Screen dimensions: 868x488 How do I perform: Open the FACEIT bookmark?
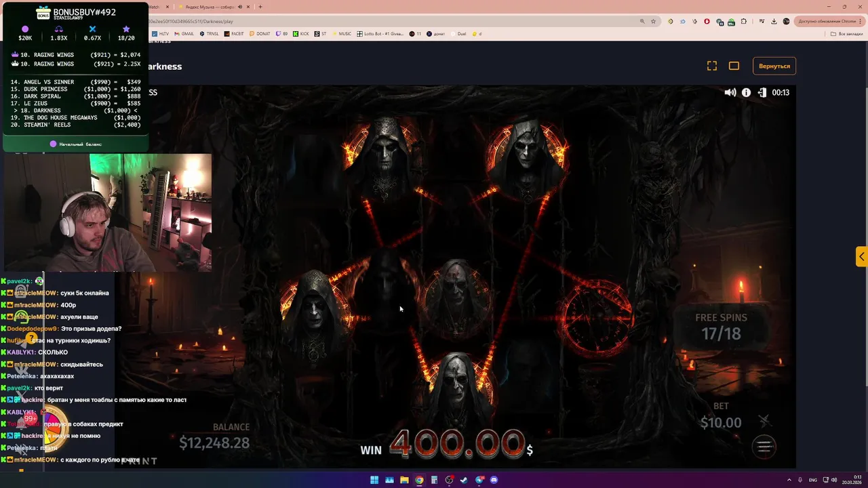(234, 33)
